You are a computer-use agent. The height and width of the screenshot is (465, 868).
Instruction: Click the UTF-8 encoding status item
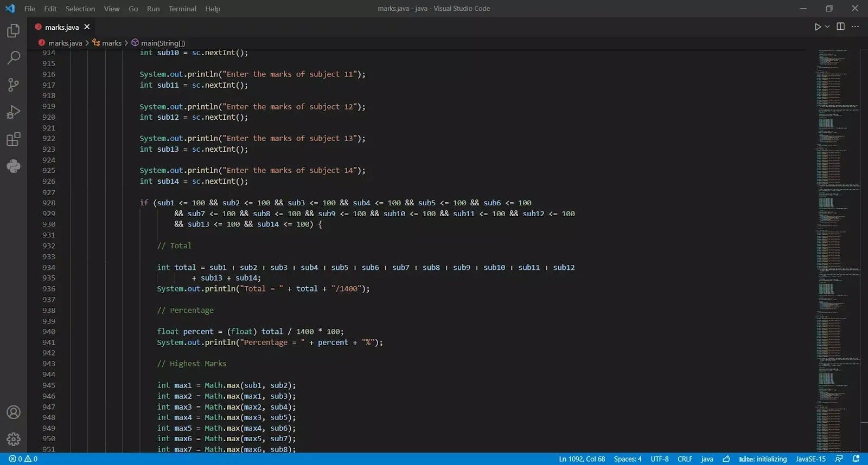(660, 459)
